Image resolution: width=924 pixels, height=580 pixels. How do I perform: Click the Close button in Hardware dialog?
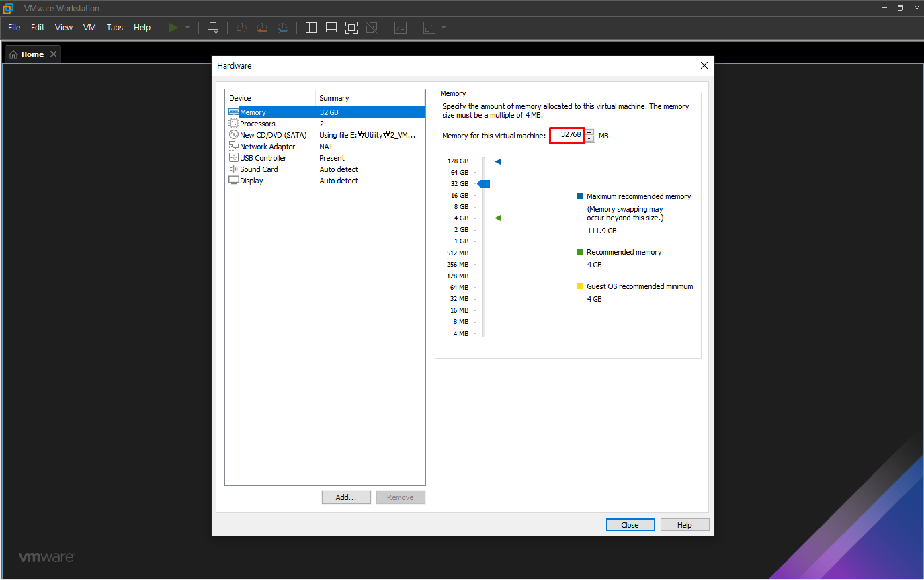point(630,525)
